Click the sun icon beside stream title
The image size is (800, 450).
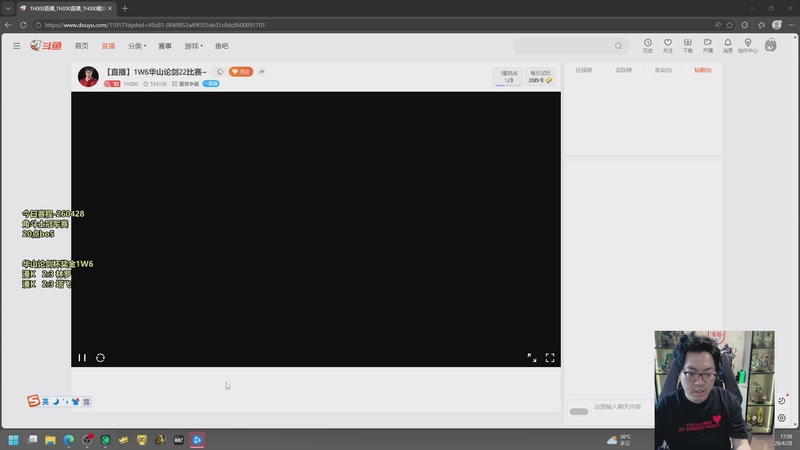[x=220, y=72]
